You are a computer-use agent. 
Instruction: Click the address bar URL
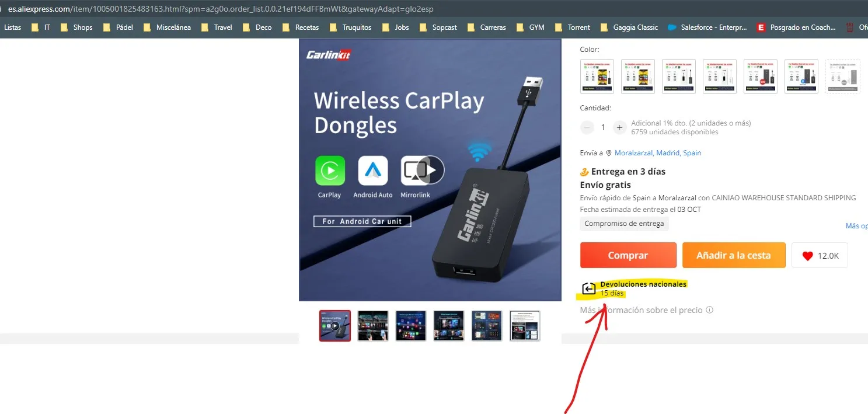tap(220, 9)
